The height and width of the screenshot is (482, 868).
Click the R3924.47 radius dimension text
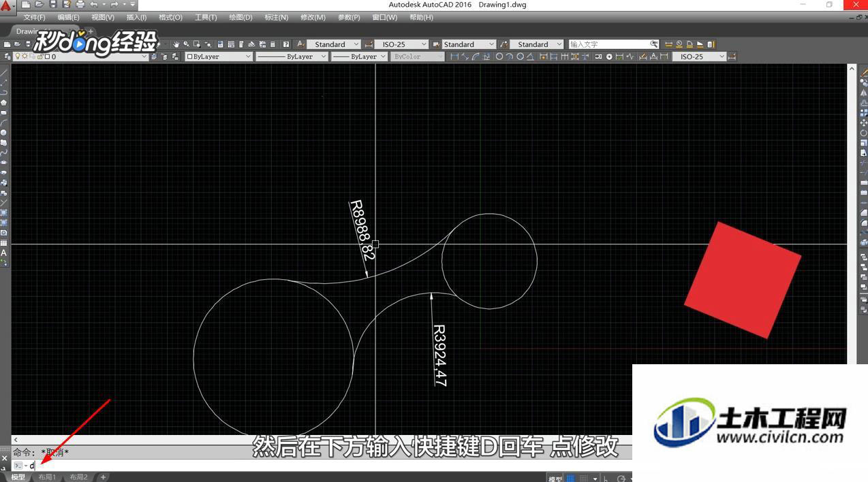[440, 355]
